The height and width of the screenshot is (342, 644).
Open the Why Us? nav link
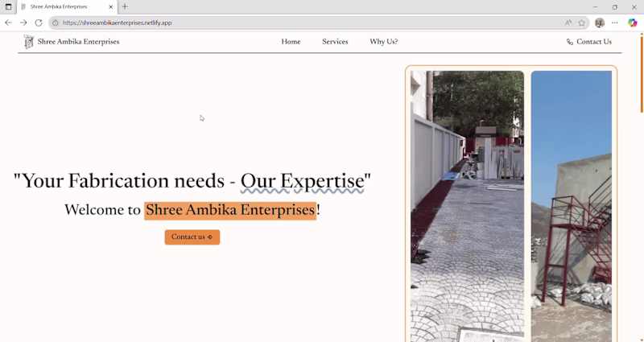click(x=384, y=42)
